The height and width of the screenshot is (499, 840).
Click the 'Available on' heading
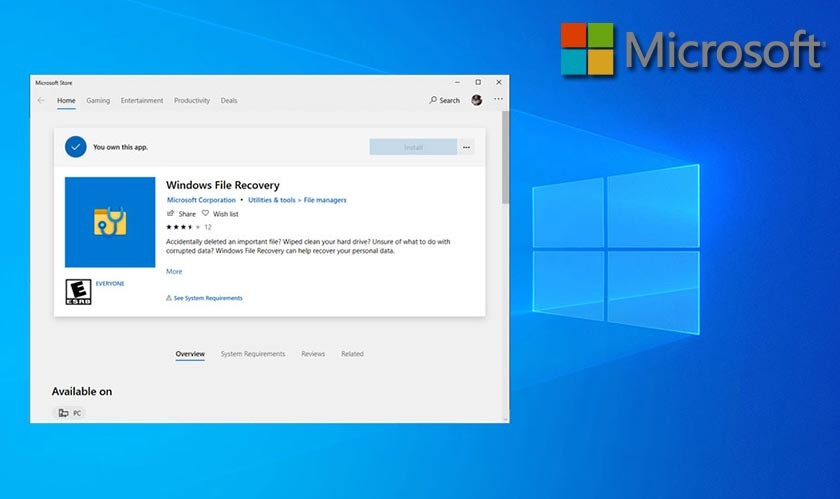point(82,391)
